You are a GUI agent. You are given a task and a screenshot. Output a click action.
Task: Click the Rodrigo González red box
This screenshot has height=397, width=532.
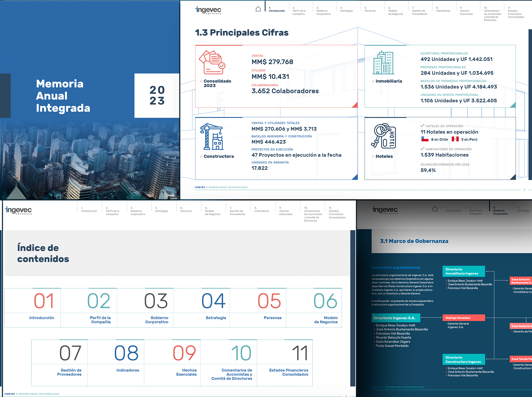[x=464, y=318]
